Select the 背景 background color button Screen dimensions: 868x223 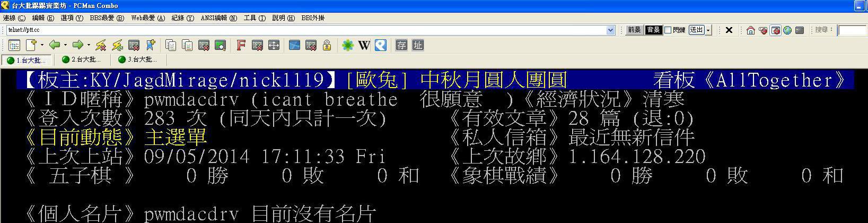click(x=653, y=30)
